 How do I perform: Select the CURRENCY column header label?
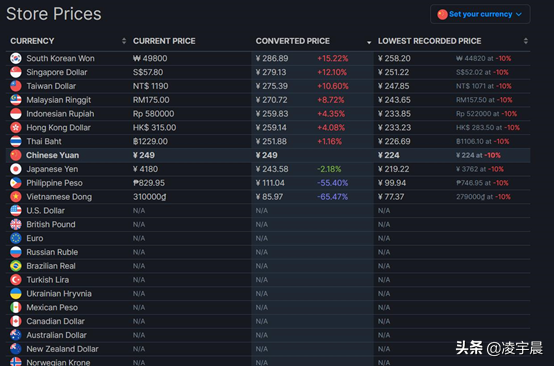pos(32,41)
